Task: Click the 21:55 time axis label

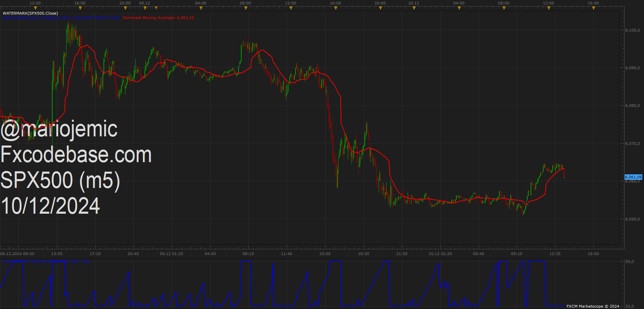Action: click(402, 254)
